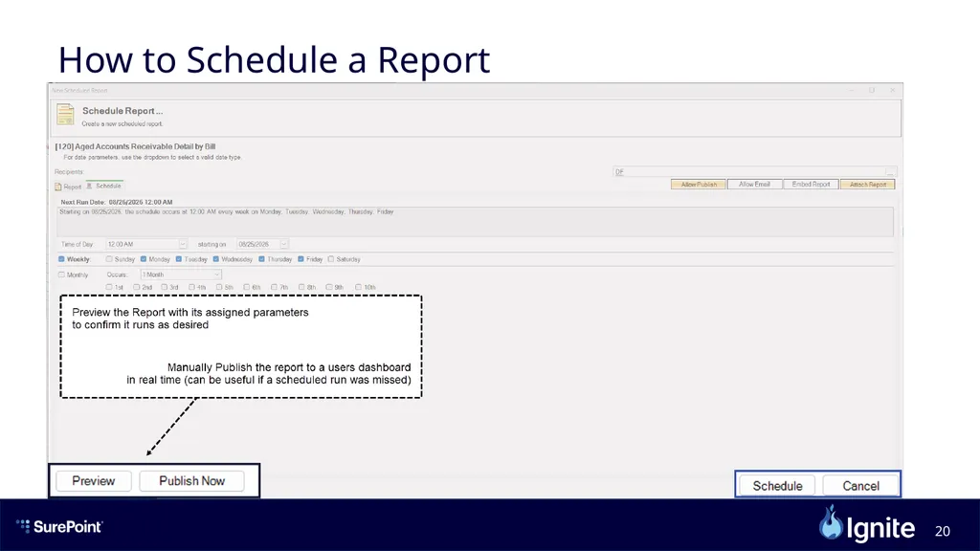980x551 pixels.
Task: Tick the 10th day checkbox
Action: click(x=358, y=287)
